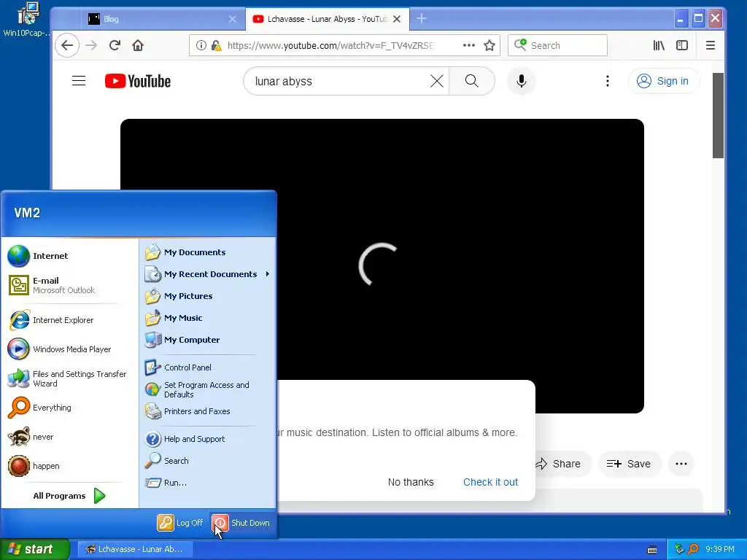This screenshot has width=747, height=560.
Task: Clear the YouTube search text
Action: pyautogui.click(x=437, y=82)
